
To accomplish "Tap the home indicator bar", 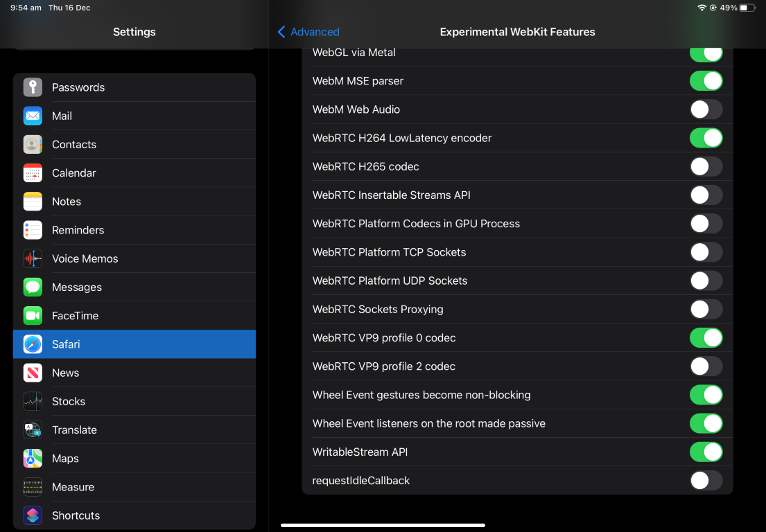I will tap(383, 525).
